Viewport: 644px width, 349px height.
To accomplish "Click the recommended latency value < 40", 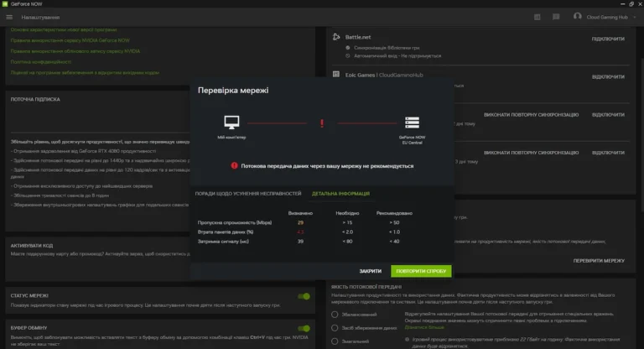I will point(394,242).
